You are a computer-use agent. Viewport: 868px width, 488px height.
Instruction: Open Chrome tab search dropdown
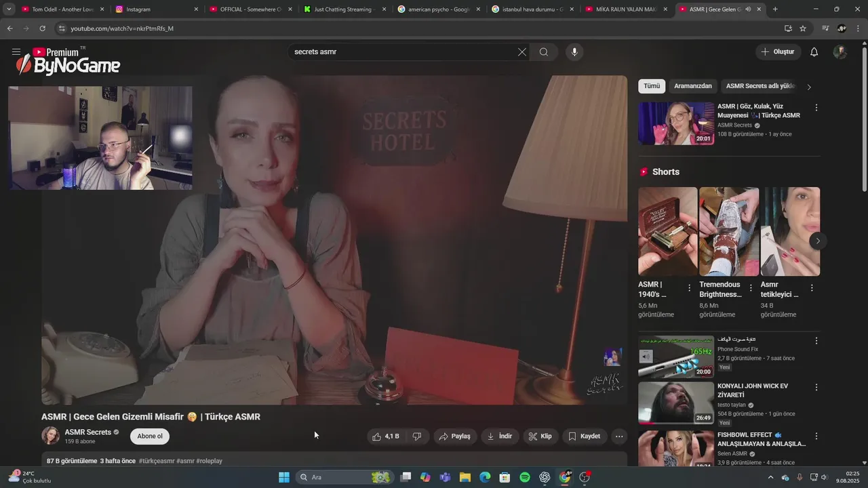click(9, 9)
